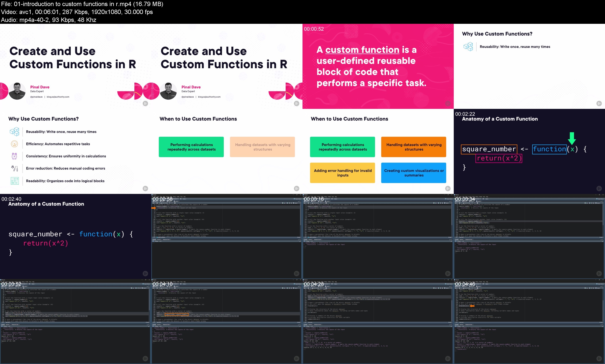Click the binary code icon beside Readability bullet
This screenshot has height=364, width=605.
[x=15, y=181]
